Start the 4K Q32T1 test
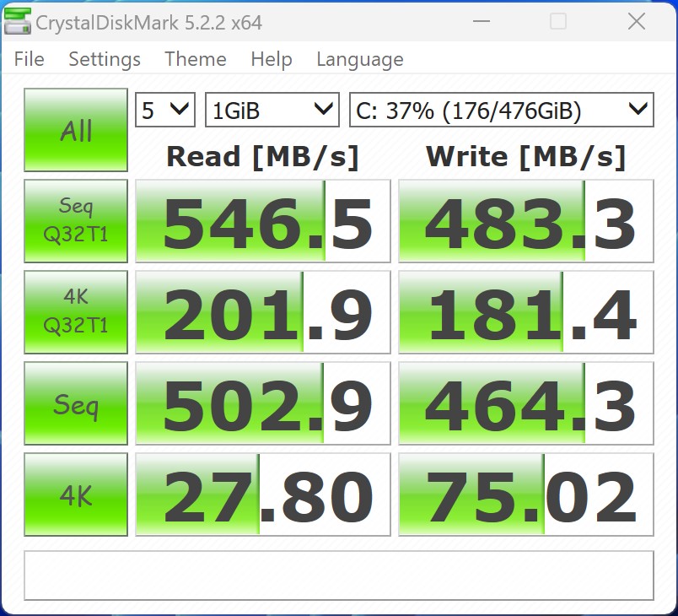 coord(76,312)
